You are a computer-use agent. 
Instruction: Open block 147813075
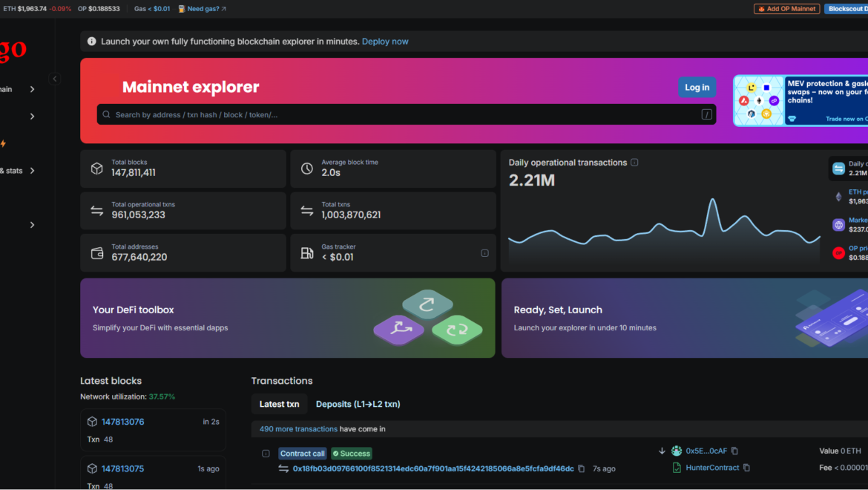point(123,469)
